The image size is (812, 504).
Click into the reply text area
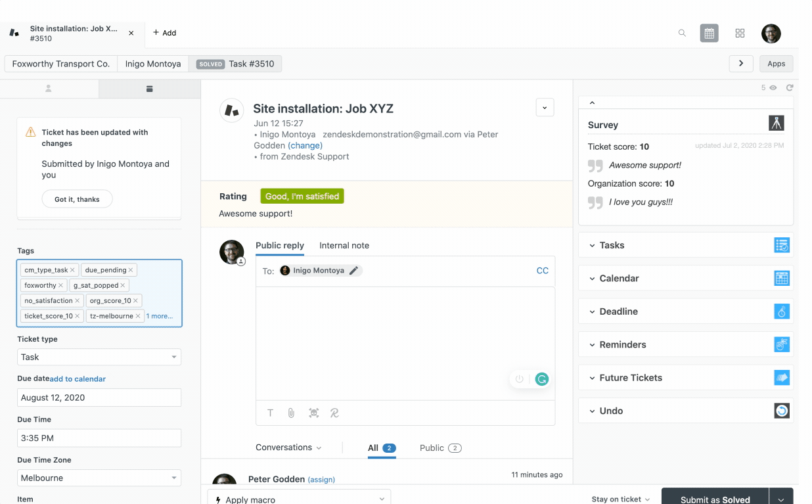point(405,343)
